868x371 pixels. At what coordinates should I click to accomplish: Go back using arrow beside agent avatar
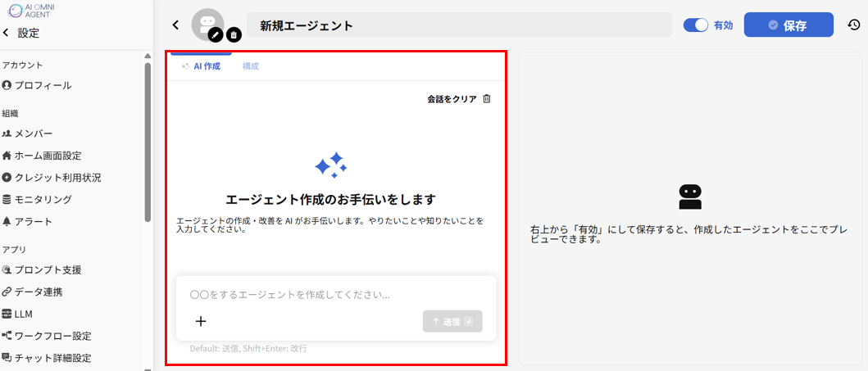(x=175, y=25)
